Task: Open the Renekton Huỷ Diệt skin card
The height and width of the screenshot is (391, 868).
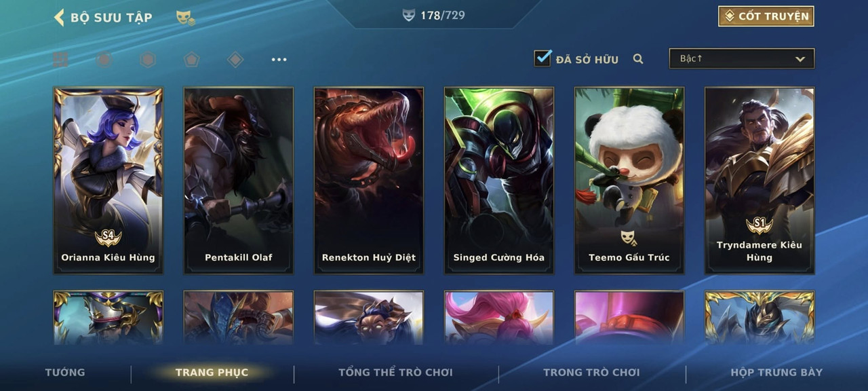Action: (x=369, y=181)
